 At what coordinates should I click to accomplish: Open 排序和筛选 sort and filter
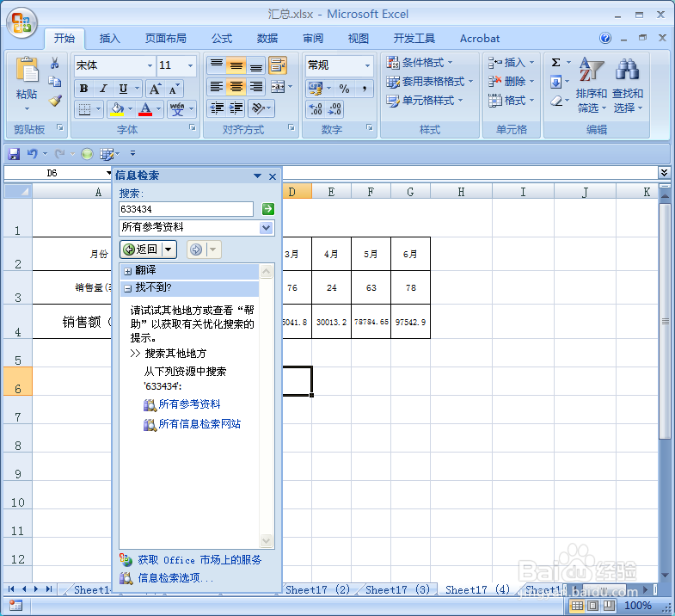pos(592,85)
